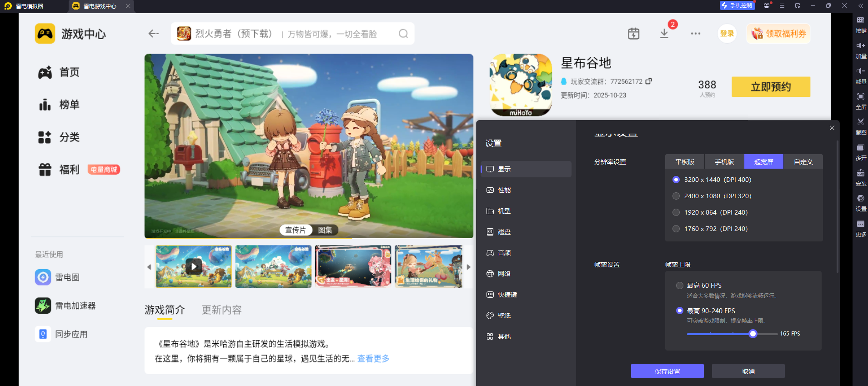Image resolution: width=868 pixels, height=386 pixels.
Task: Open 其他 settings category
Action: point(526,336)
